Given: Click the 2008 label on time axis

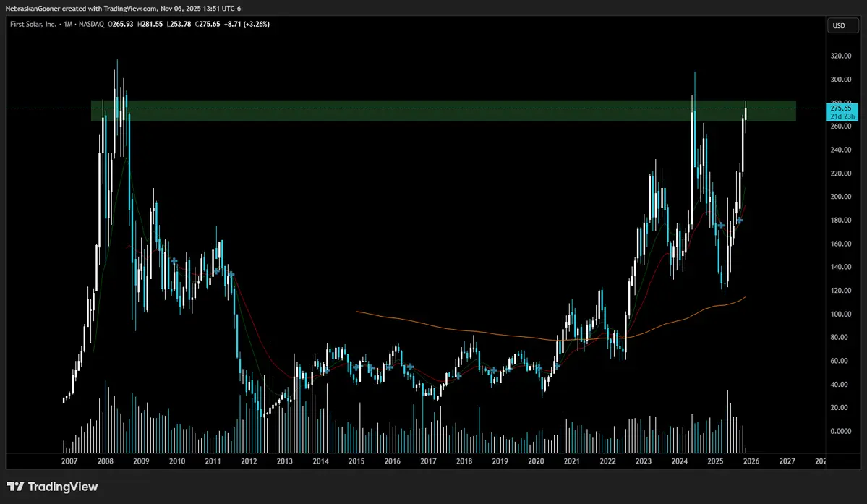Looking at the screenshot, I should pyautogui.click(x=105, y=461).
